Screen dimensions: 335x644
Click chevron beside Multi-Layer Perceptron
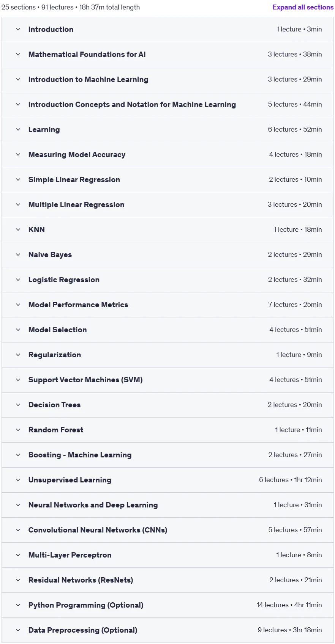(x=18, y=555)
